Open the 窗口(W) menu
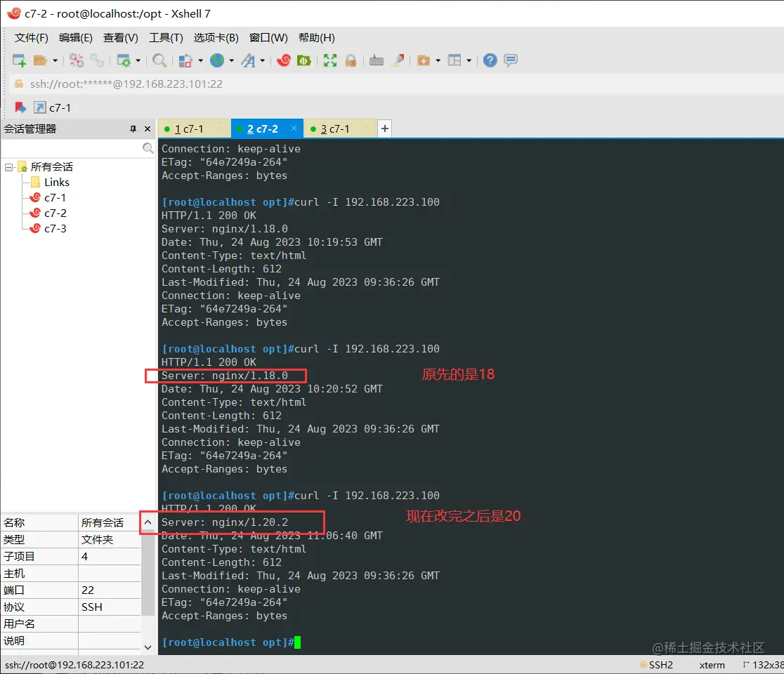This screenshot has height=674, width=784. pos(268,38)
